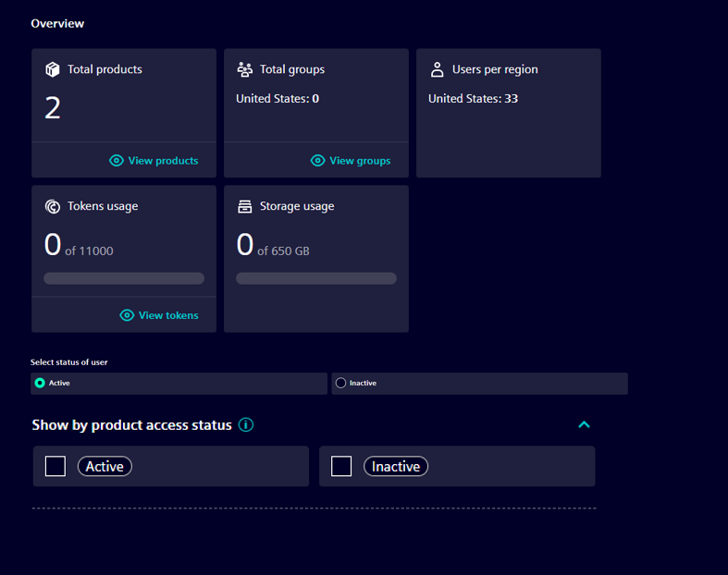Click the eye icon next to View groups

tap(317, 161)
